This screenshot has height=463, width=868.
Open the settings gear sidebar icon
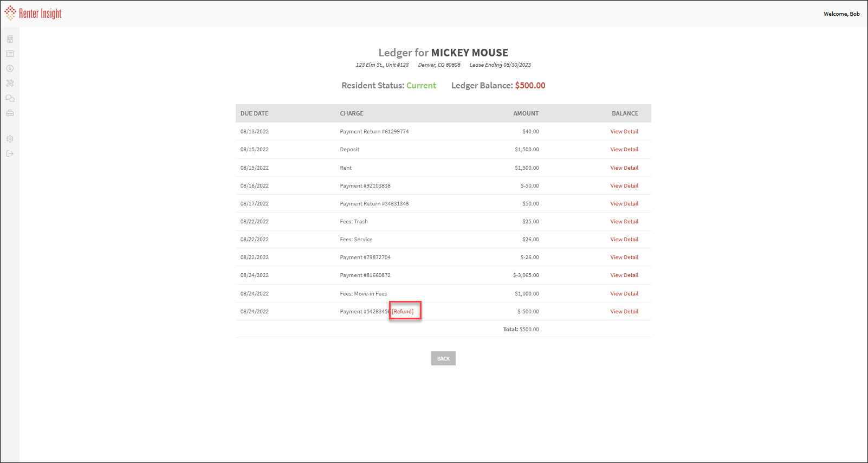10,139
